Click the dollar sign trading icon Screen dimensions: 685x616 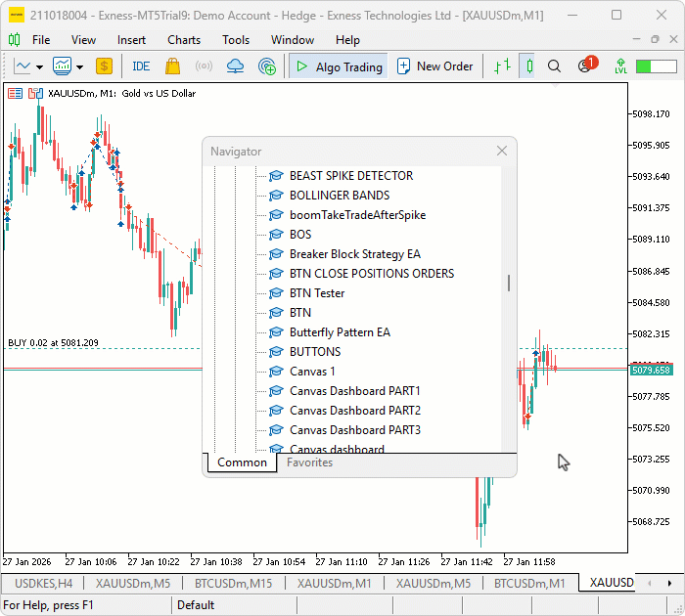pos(104,66)
